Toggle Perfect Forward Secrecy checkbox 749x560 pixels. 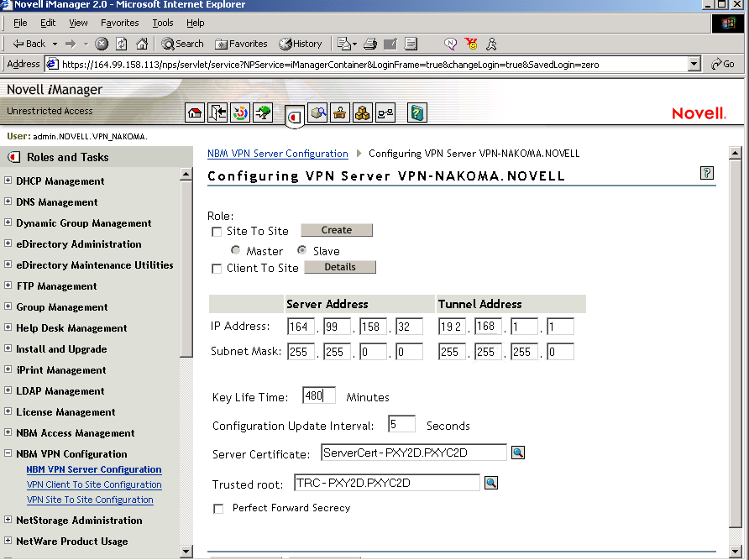pyautogui.click(x=219, y=509)
